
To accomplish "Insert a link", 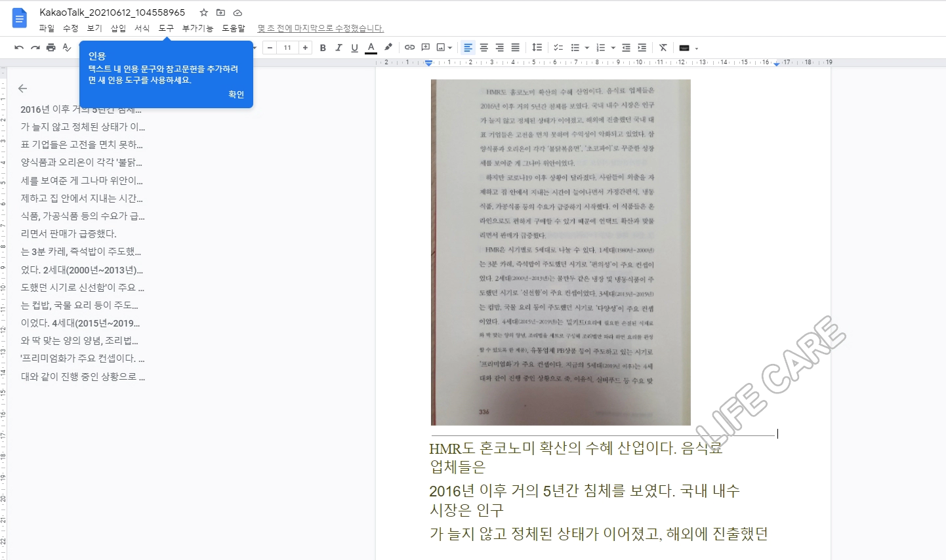I will click(409, 47).
